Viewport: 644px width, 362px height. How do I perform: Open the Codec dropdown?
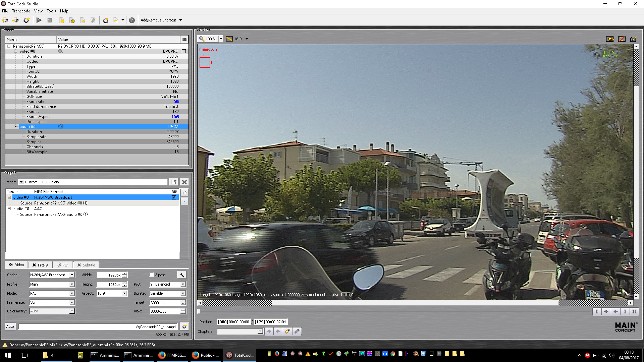pyautogui.click(x=72, y=275)
